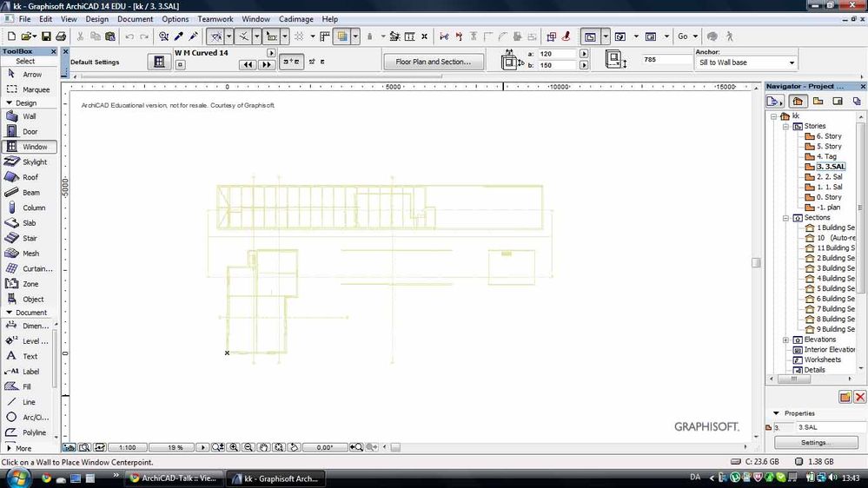Open the Options menu
Screen dimensions: 868x488
(x=176, y=19)
